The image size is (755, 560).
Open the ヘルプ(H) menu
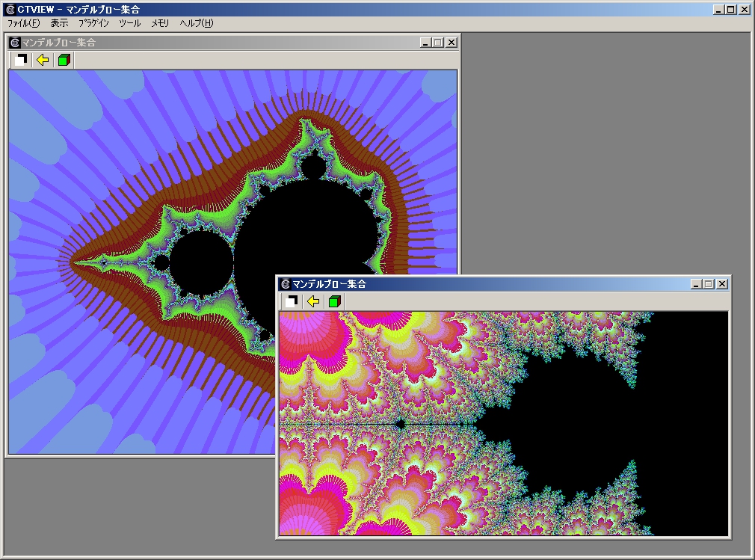pos(196,23)
